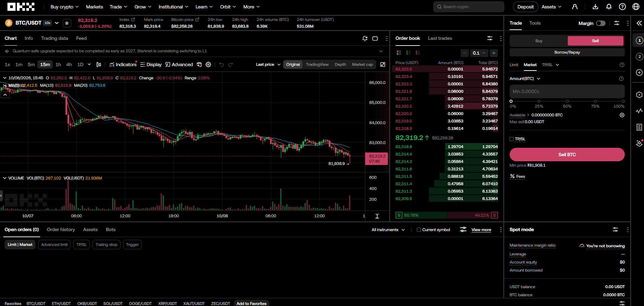
Task: Collapse the right sidebar panel
Action: click(639, 23)
